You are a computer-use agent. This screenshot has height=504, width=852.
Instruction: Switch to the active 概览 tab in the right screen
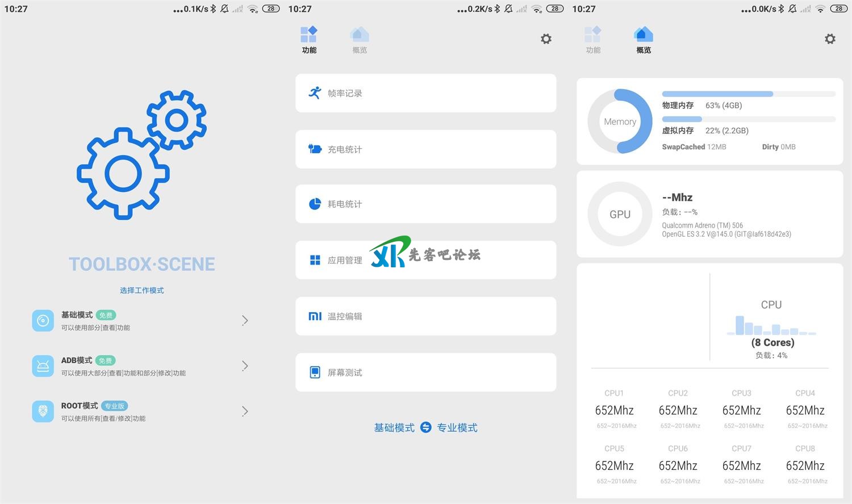tap(643, 40)
